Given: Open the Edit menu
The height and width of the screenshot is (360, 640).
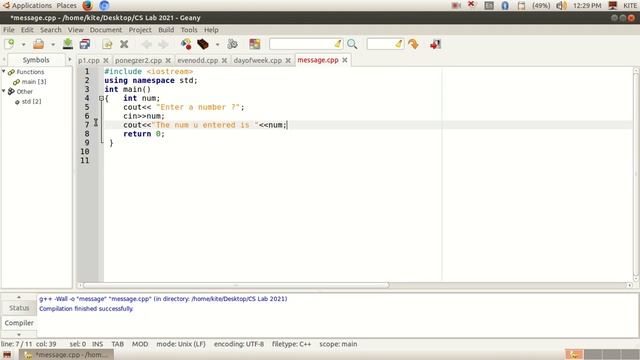Looking at the screenshot, I should 27,30.
